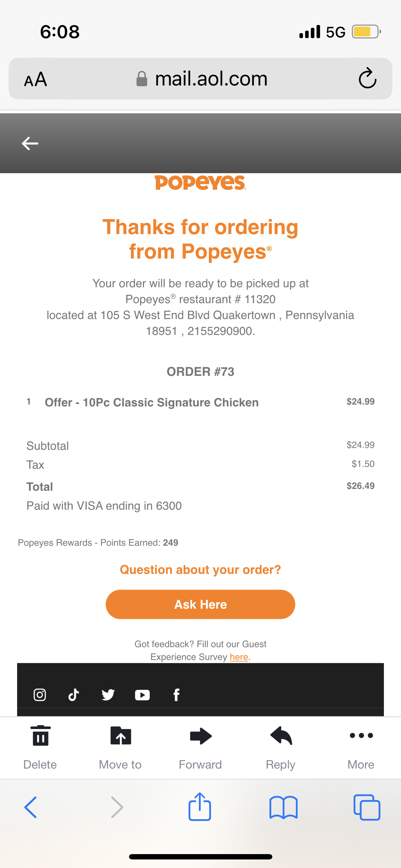The height and width of the screenshot is (868, 401).
Task: Show open Safari tabs
Action: coord(367,807)
